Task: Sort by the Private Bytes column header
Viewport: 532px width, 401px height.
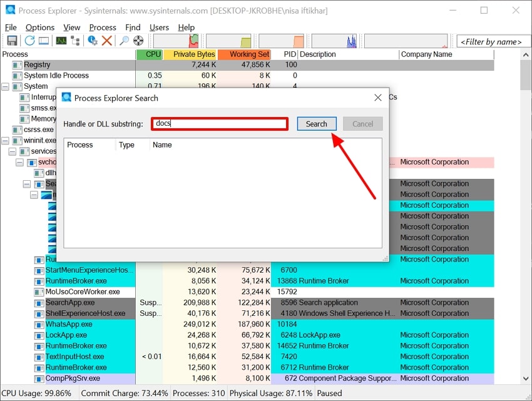Action: (190, 54)
